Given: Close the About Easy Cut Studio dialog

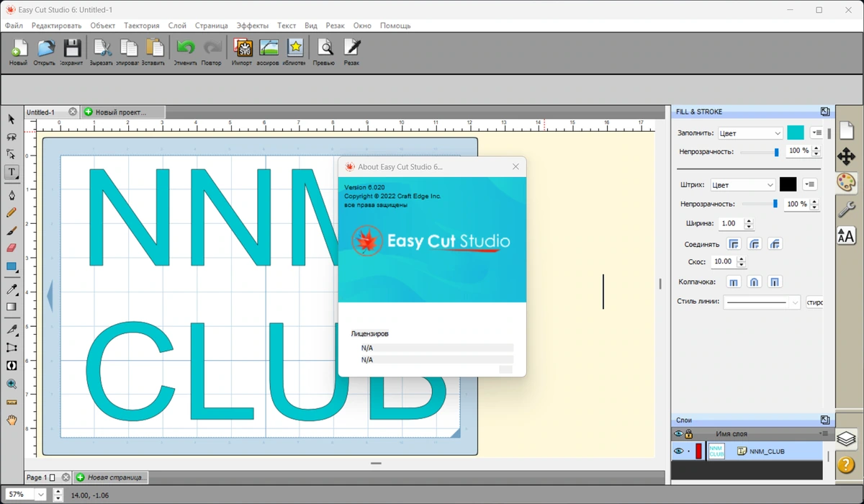Looking at the screenshot, I should coord(516,166).
